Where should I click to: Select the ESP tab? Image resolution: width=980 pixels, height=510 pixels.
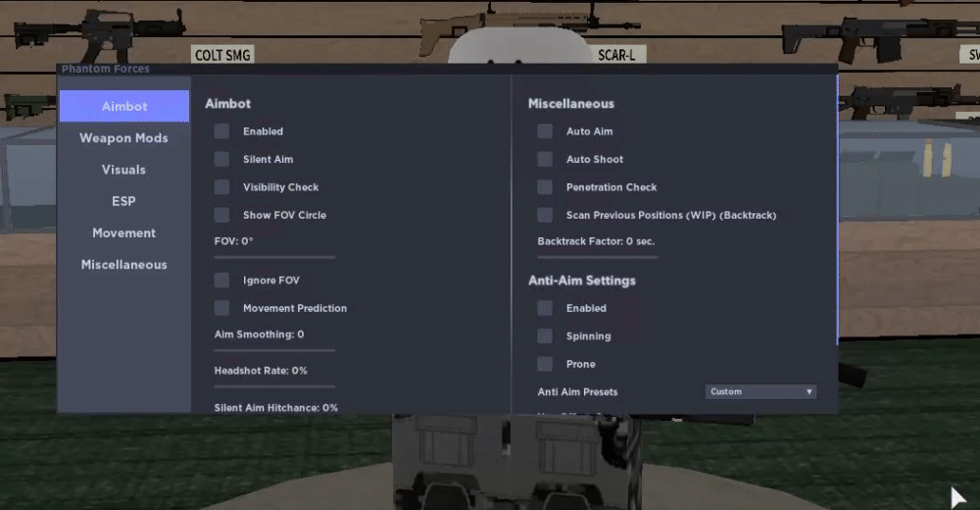[123, 201]
